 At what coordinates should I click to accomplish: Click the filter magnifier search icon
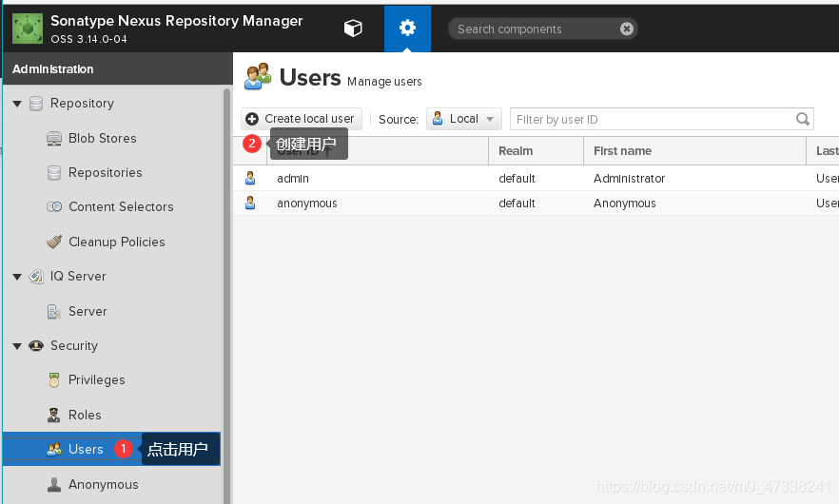click(x=803, y=119)
